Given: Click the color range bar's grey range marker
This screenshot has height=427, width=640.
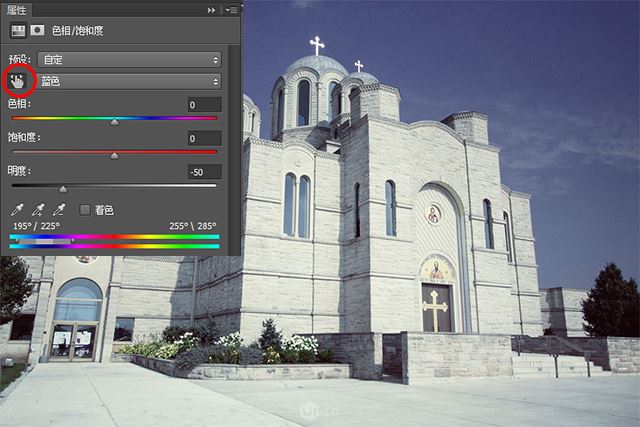Looking at the screenshot, I should (x=45, y=241).
